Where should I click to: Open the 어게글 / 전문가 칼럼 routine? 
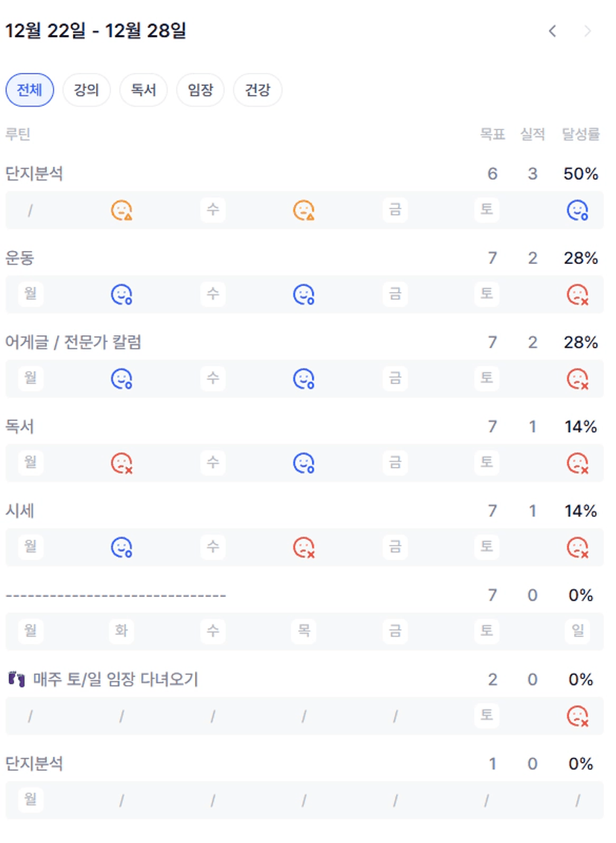73,343
